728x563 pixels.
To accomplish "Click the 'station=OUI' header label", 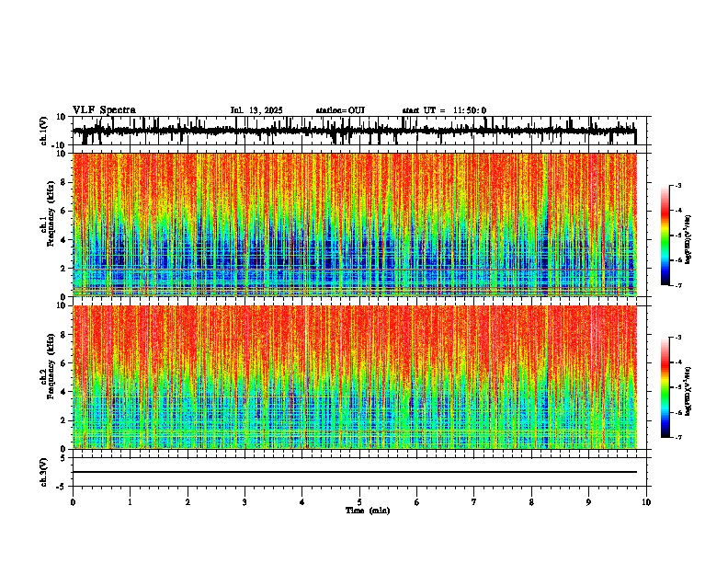I will 340,110.
